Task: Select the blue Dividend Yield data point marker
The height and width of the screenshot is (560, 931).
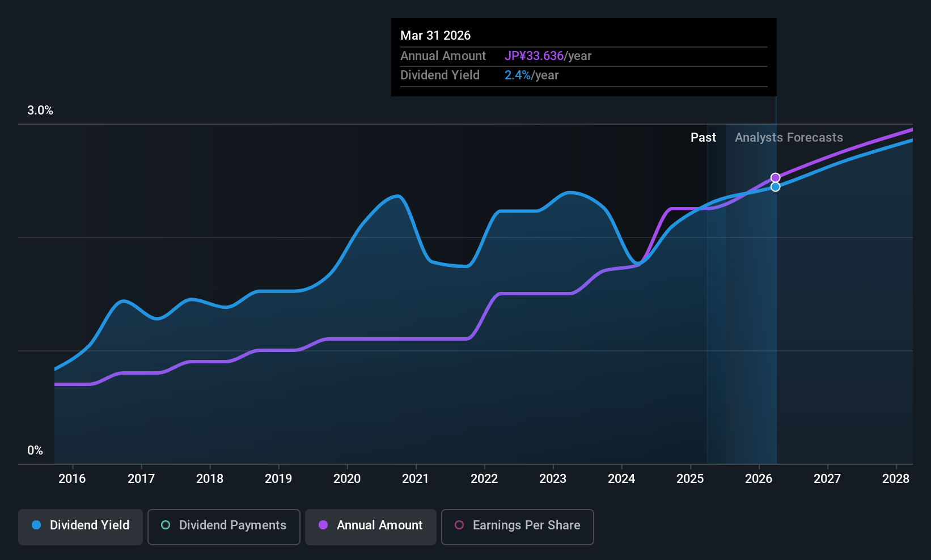Action: pos(775,187)
